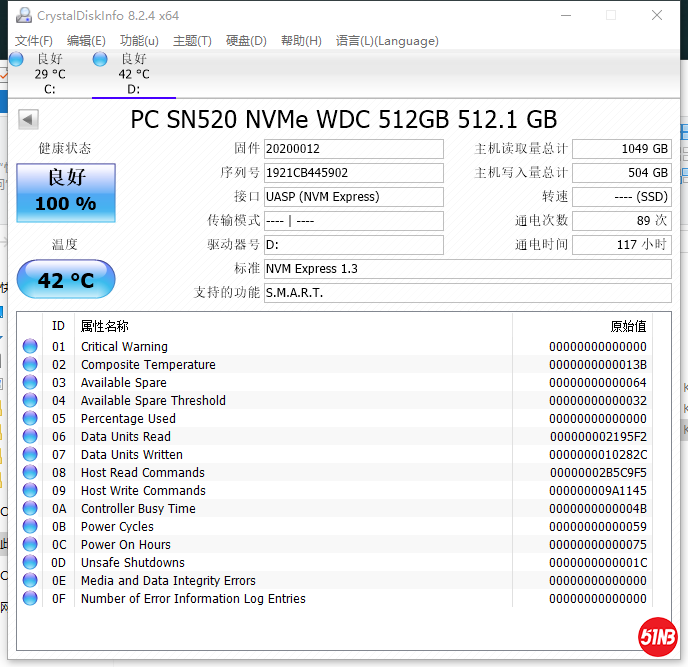Select the C: drive tab at 29 °C
Image resolution: width=688 pixels, height=667 pixels.
pyautogui.click(x=50, y=74)
